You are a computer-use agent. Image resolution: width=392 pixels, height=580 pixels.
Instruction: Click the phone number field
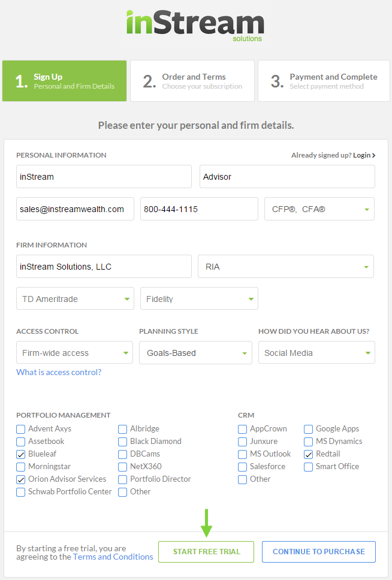[199, 209]
